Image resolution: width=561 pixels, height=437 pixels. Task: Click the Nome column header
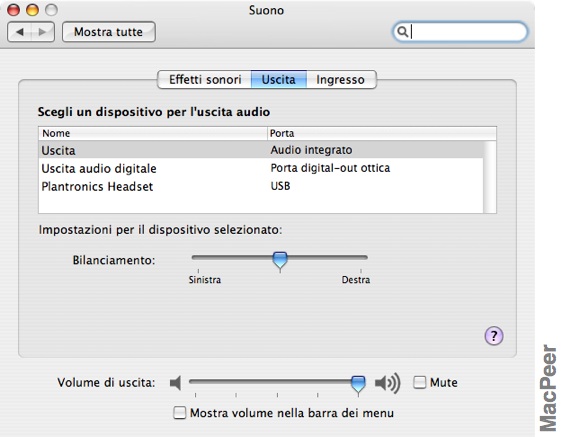[x=153, y=133]
